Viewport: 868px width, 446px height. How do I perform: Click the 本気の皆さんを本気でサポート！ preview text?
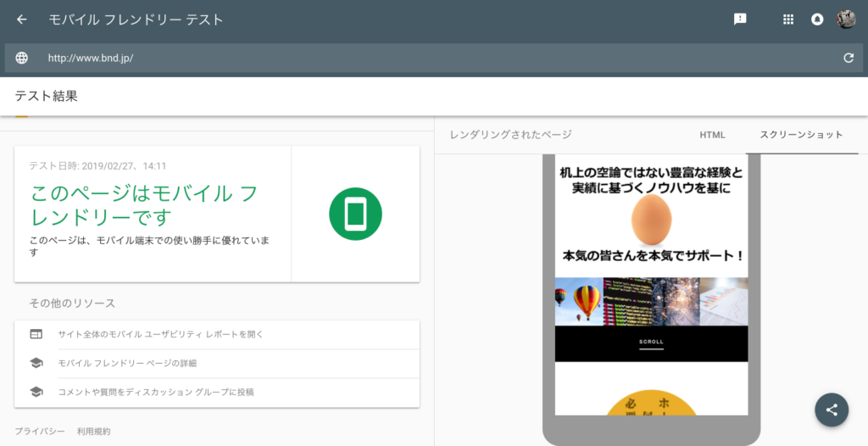coord(653,256)
